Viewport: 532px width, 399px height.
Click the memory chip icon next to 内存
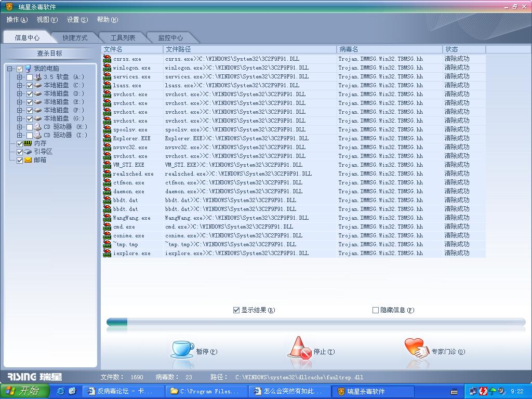[x=28, y=143]
